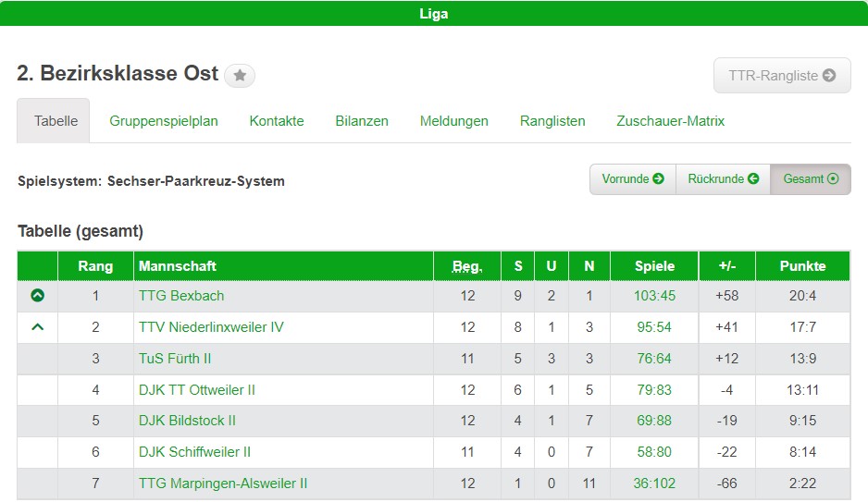Viewport: 868px width, 502px height.
Task: Click the promotion arrow icon for TTG Bexbach
Action: point(38,296)
